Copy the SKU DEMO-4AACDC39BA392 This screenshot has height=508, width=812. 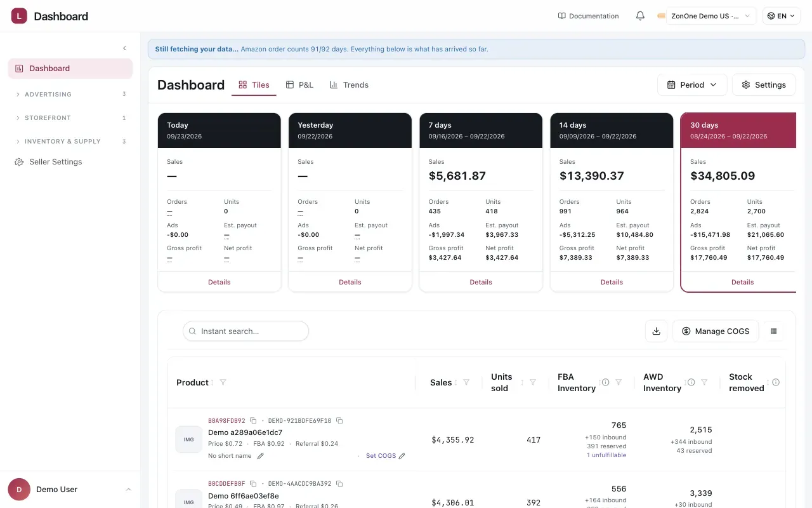point(339,484)
